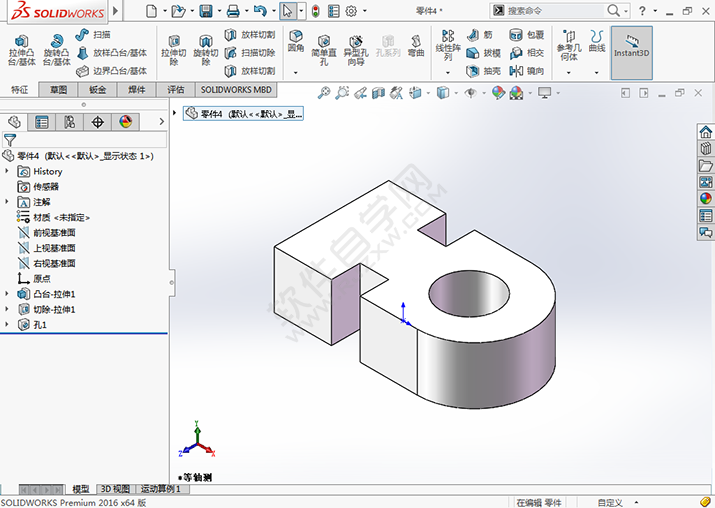
Task: Expand the 孔1 feature node
Action: [x=7, y=324]
